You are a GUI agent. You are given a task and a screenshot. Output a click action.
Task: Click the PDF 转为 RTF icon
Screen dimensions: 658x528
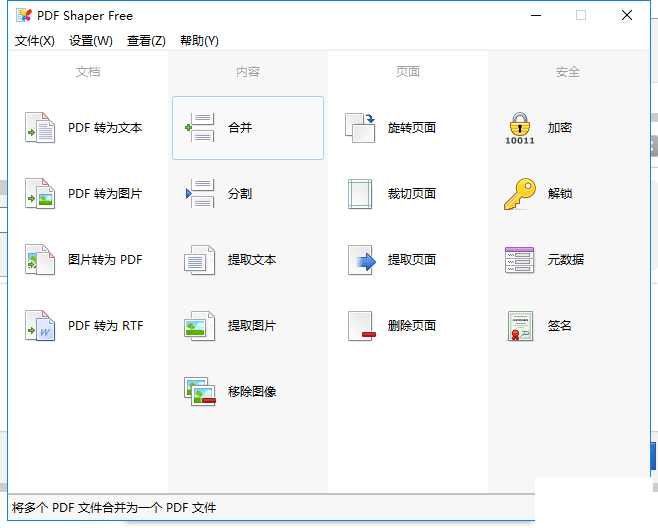tap(40, 326)
